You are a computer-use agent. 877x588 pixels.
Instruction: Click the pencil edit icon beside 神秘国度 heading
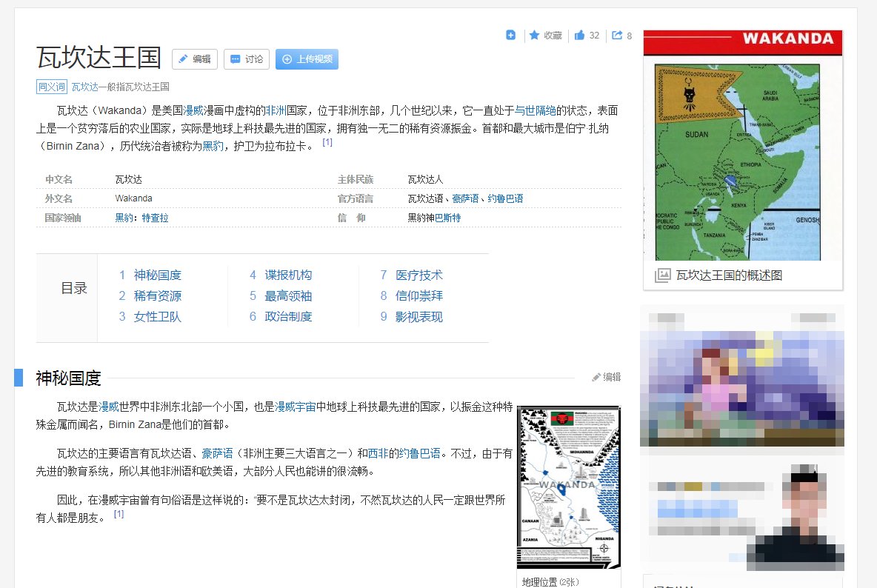click(597, 377)
